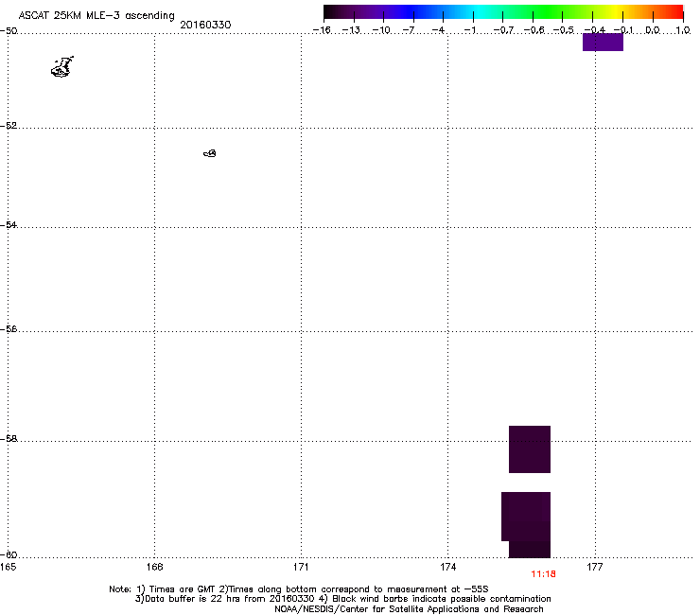Click the longitude axis label '168'
The image size is (700, 615).
coord(155,567)
